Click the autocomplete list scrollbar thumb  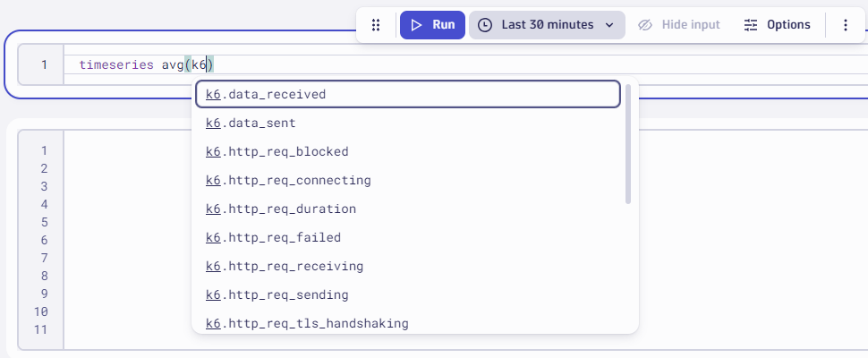[x=628, y=144]
